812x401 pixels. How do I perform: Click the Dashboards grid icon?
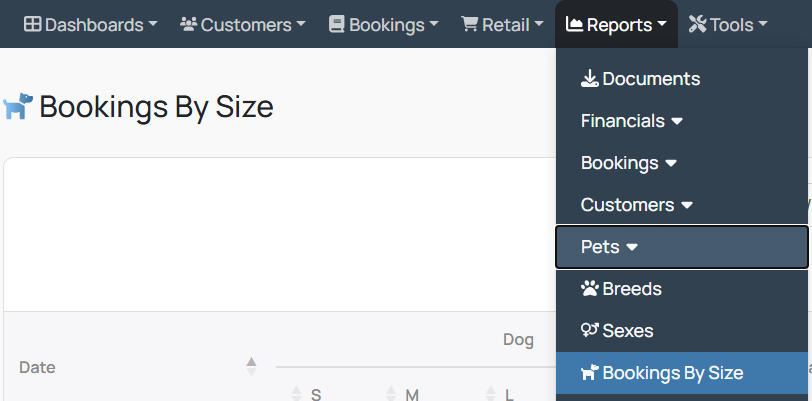click(x=33, y=24)
